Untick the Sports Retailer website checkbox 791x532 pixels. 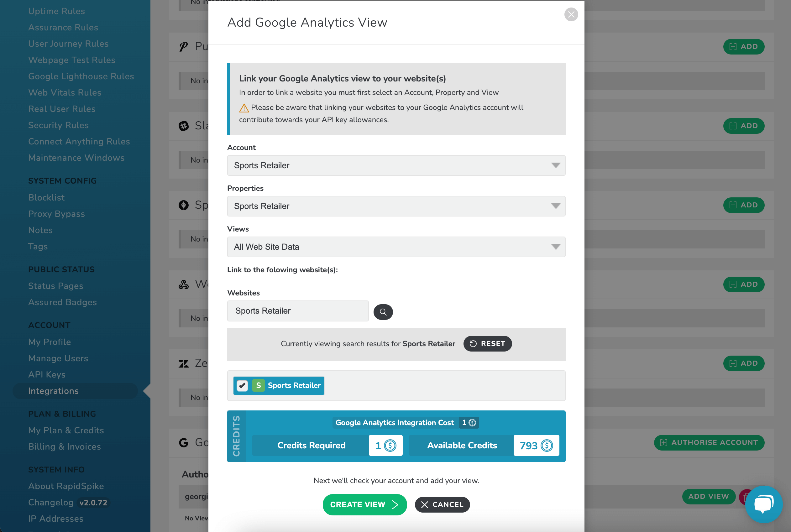pos(242,385)
